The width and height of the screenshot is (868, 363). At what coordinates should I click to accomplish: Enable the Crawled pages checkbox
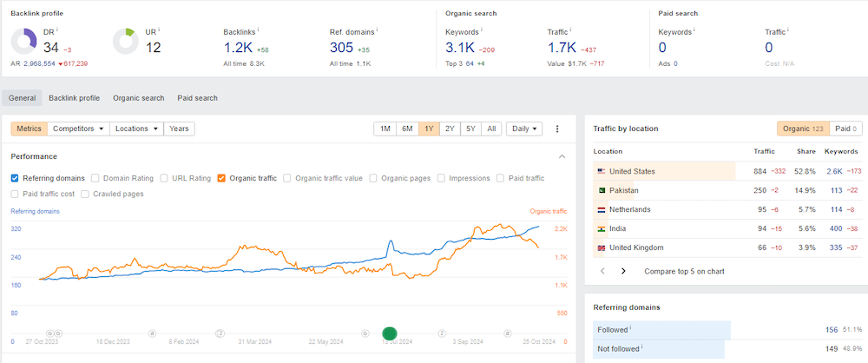pos(85,194)
